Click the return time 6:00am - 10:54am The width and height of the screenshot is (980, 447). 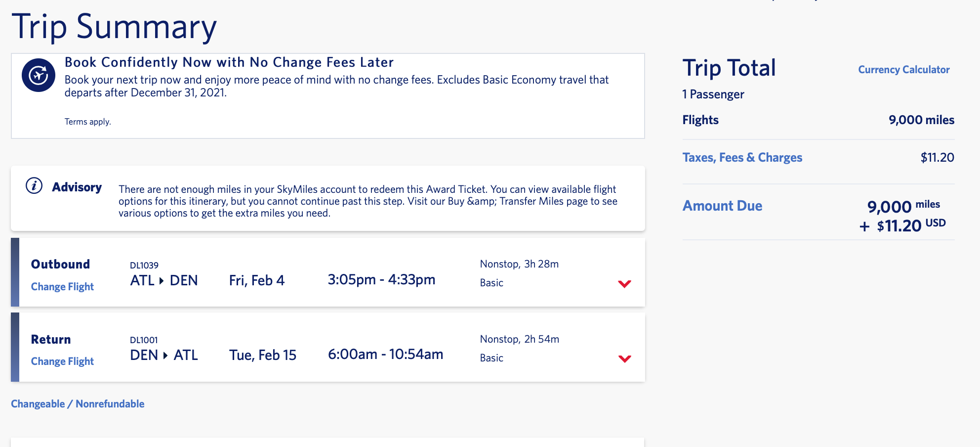(x=385, y=355)
